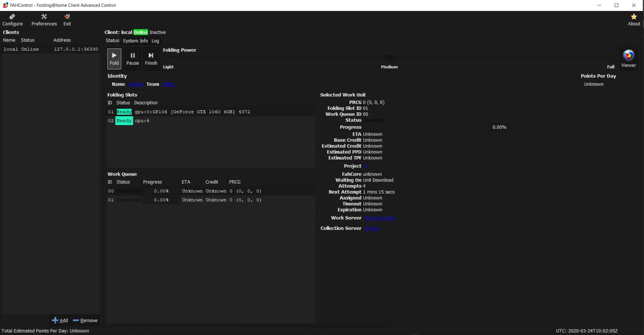644x335 pixels.
Task: Click the Finish button
Action: point(151,59)
